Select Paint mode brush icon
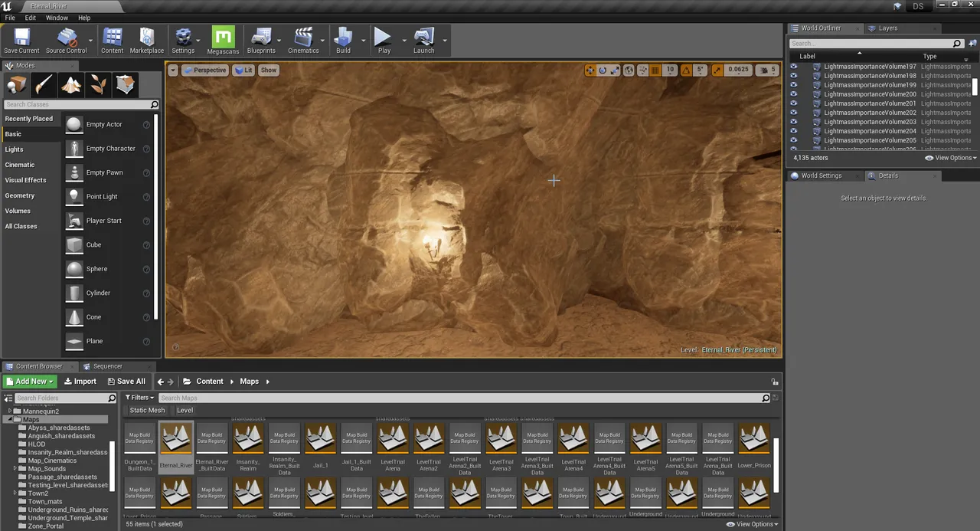This screenshot has height=531, width=980. (x=44, y=84)
